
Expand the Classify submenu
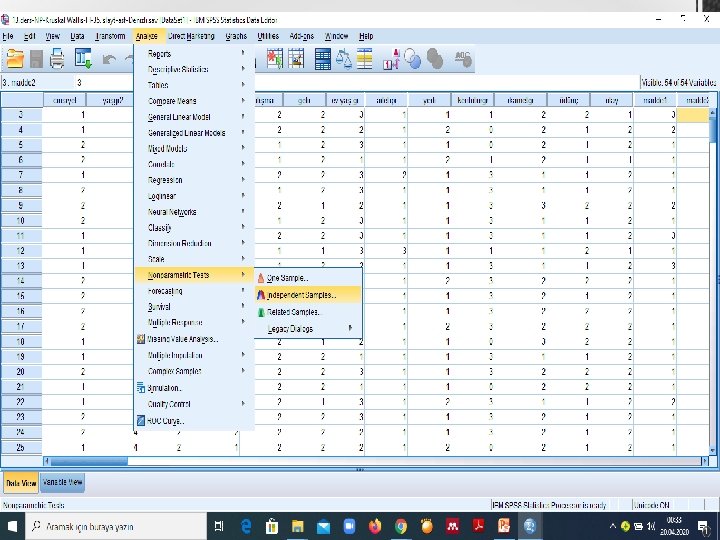(194, 227)
